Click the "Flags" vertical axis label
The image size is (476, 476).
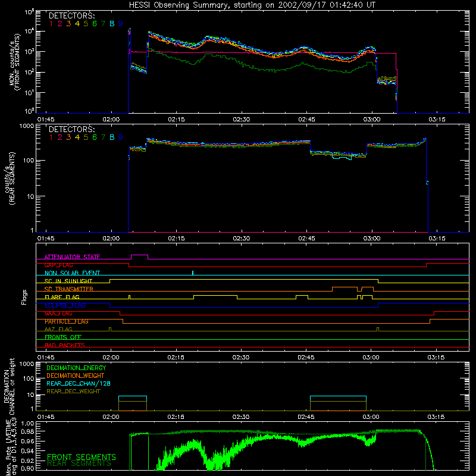point(24,297)
